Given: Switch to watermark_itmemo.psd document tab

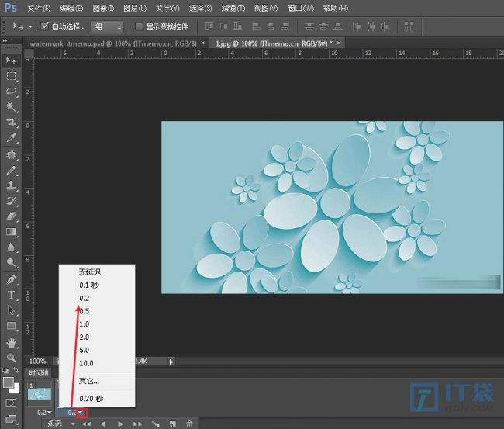Looking at the screenshot, I should [113, 43].
